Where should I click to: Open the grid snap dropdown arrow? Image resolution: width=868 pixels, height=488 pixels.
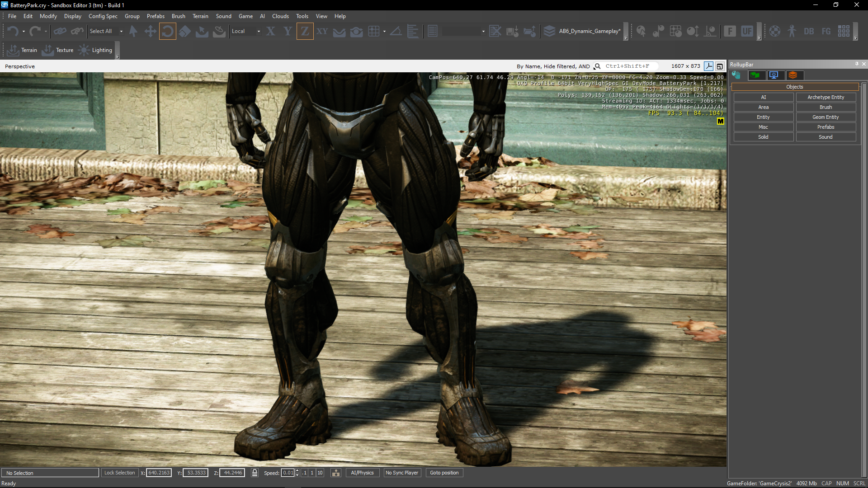click(x=384, y=31)
